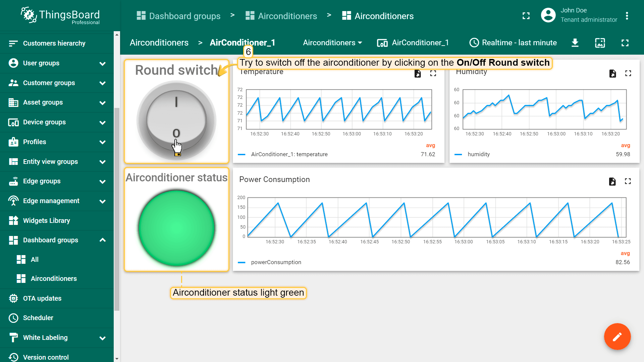Expand White Labeling chevron

point(103,338)
